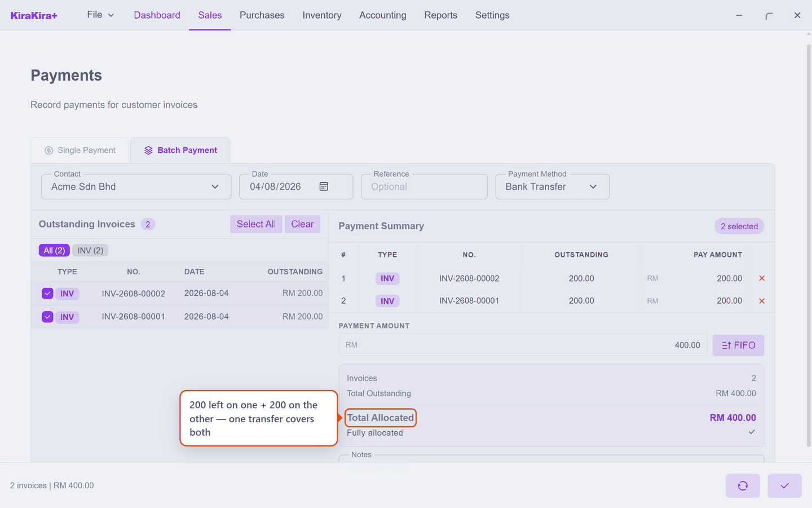
Task: Open the Purchases menu
Action: click(x=262, y=15)
